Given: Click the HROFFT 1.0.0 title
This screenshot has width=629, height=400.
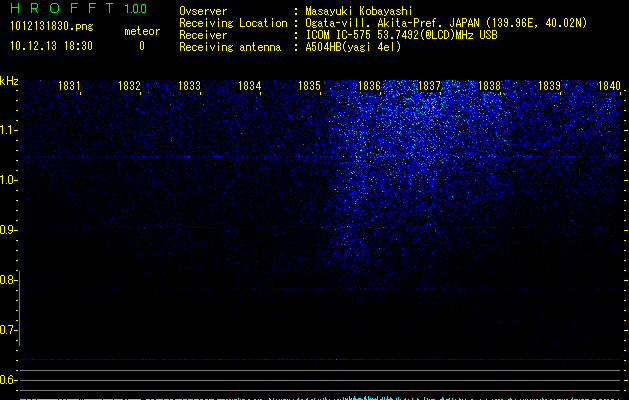Looking at the screenshot, I should 79,8.
